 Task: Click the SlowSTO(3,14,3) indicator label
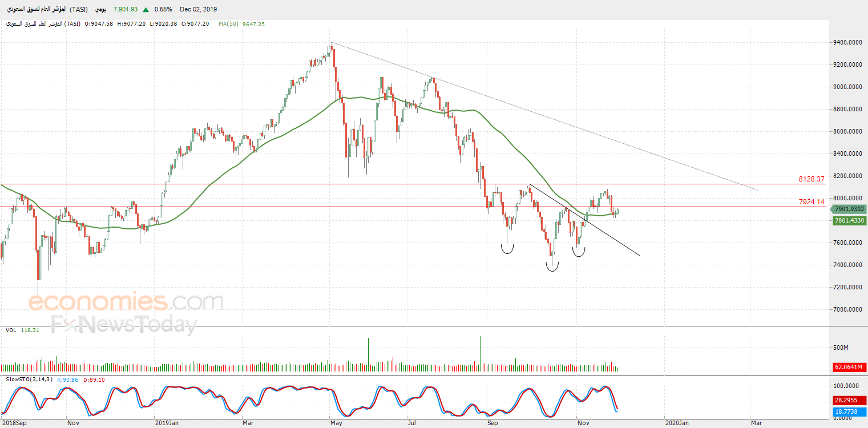29,379
